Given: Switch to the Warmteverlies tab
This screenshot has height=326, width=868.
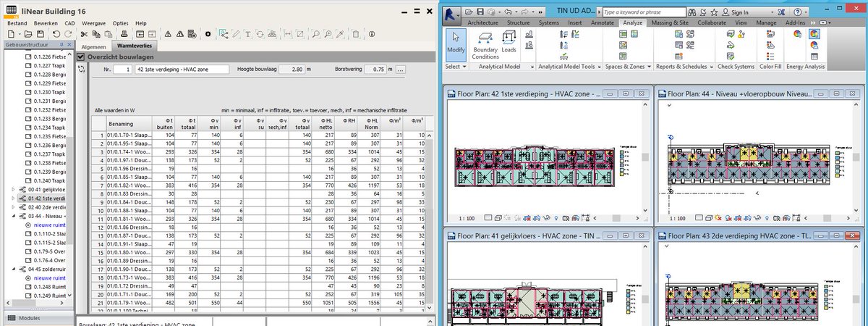Looking at the screenshot, I should (135, 46).
